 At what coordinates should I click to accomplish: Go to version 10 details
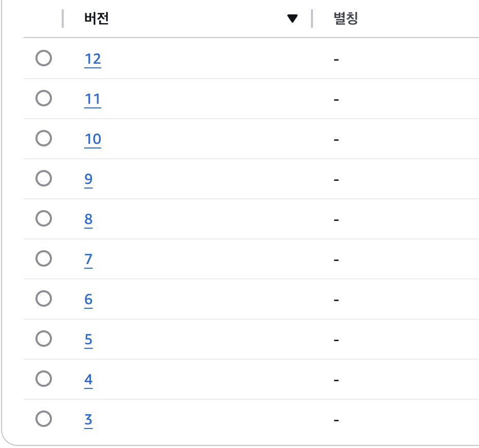[x=93, y=139]
